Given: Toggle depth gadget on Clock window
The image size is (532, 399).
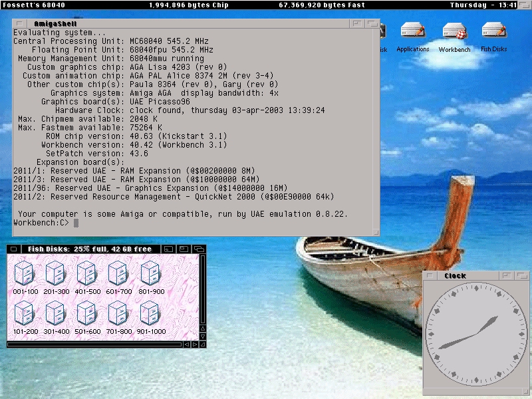Looking at the screenshot, I should pos(521,275).
